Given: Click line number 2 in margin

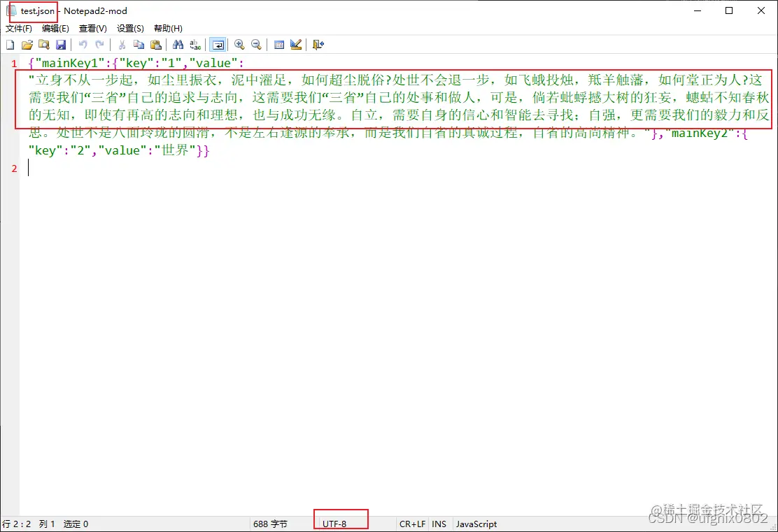Looking at the screenshot, I should 14,168.
